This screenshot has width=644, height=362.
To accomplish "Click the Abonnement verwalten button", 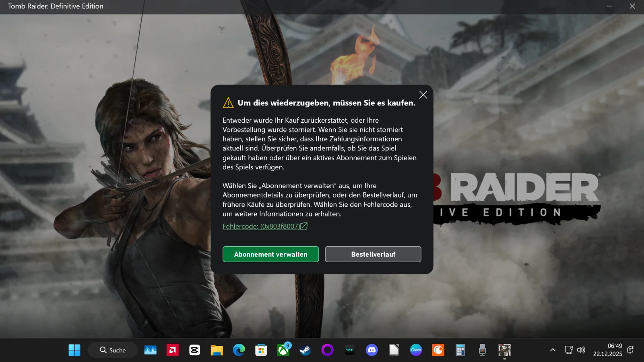I will 270,254.
